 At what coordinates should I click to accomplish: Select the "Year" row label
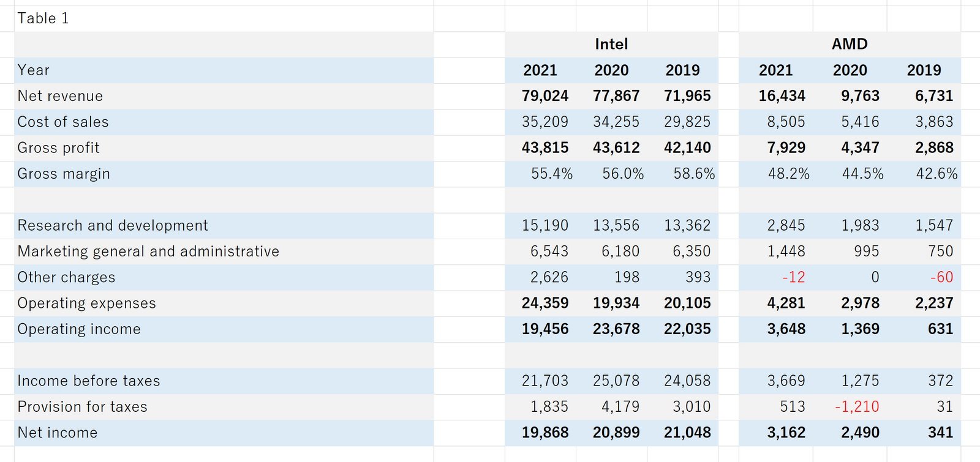(33, 70)
